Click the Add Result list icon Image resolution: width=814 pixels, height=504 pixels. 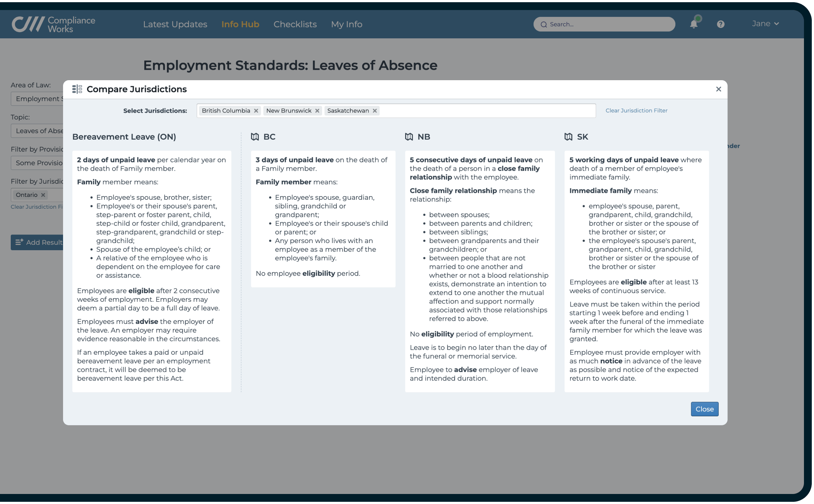[20, 241]
